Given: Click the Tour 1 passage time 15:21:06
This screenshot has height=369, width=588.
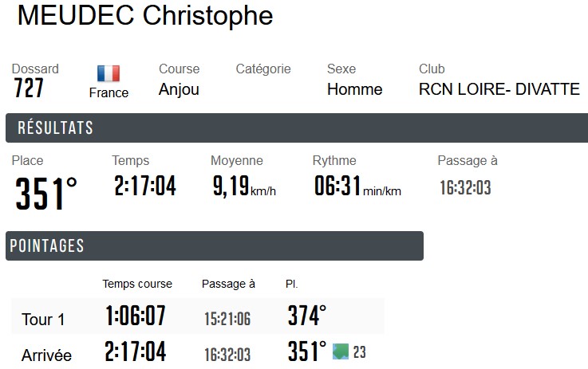Looking at the screenshot, I should pos(227,319).
